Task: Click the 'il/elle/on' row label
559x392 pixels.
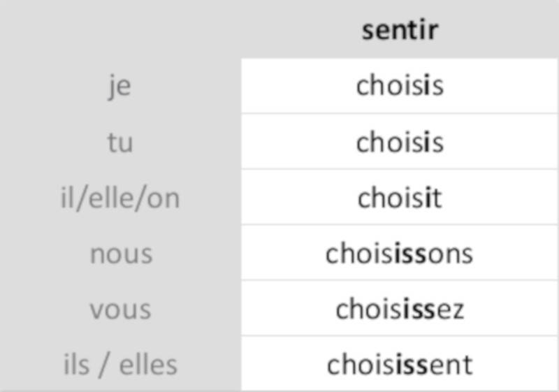Action: click(120, 198)
